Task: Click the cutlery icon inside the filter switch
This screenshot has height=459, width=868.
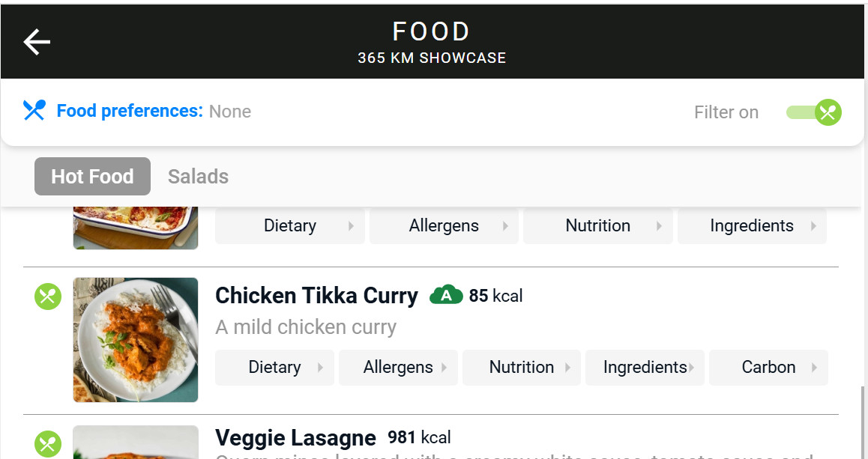Action: click(828, 112)
